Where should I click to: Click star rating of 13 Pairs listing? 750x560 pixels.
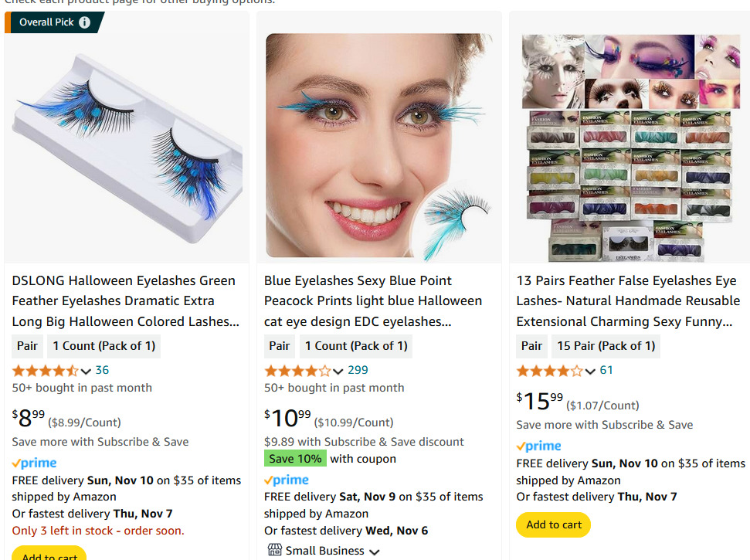(549, 371)
